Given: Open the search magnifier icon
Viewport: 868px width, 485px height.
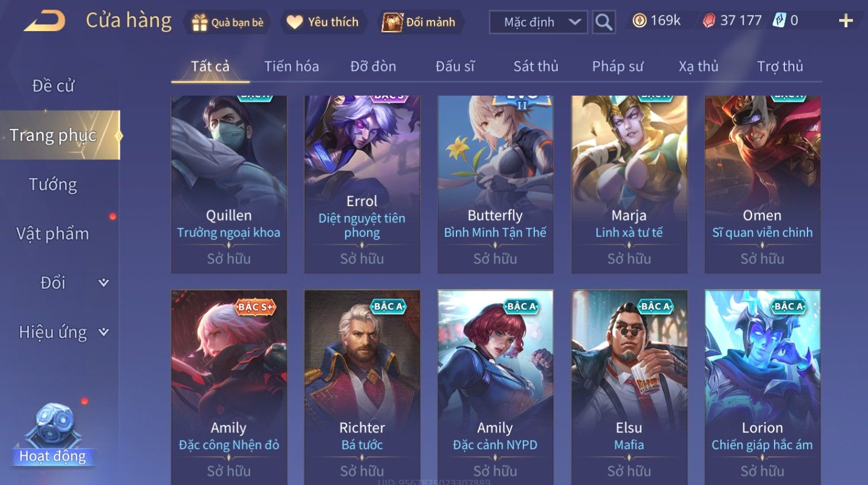Looking at the screenshot, I should coord(603,22).
